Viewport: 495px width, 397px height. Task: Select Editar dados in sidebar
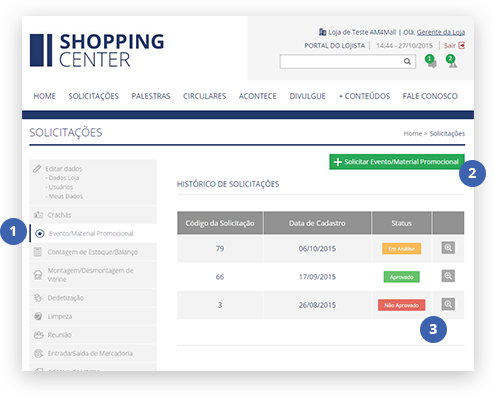(64, 169)
